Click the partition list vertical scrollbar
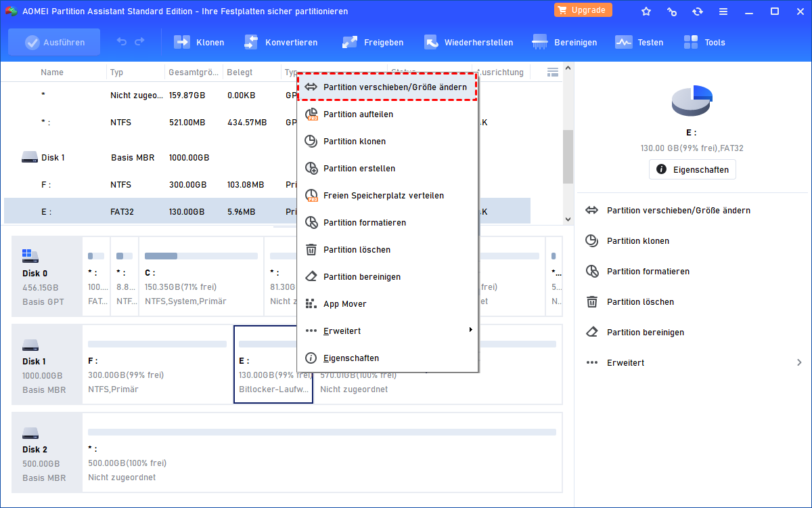Screen dimensions: 812x508 pos(568,156)
